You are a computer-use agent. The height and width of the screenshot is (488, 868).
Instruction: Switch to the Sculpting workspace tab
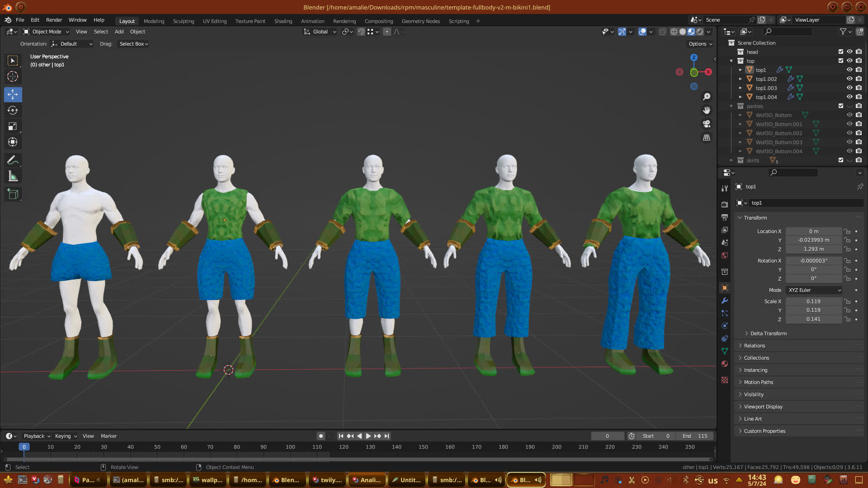(x=183, y=21)
